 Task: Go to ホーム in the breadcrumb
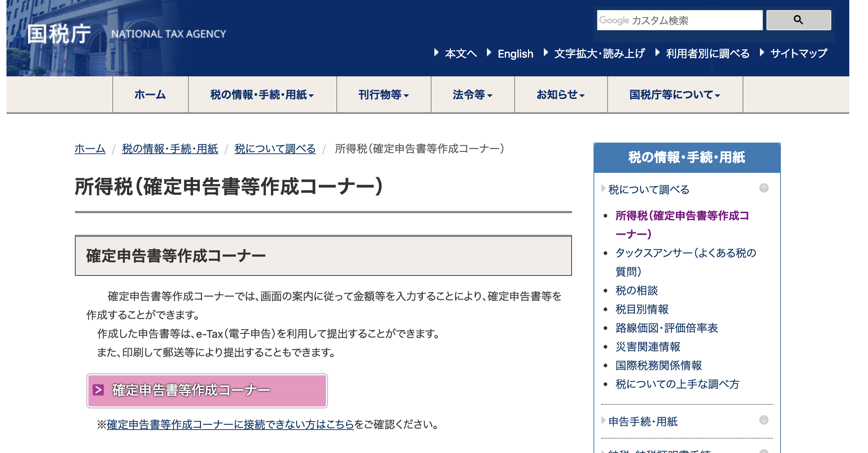[x=90, y=148]
